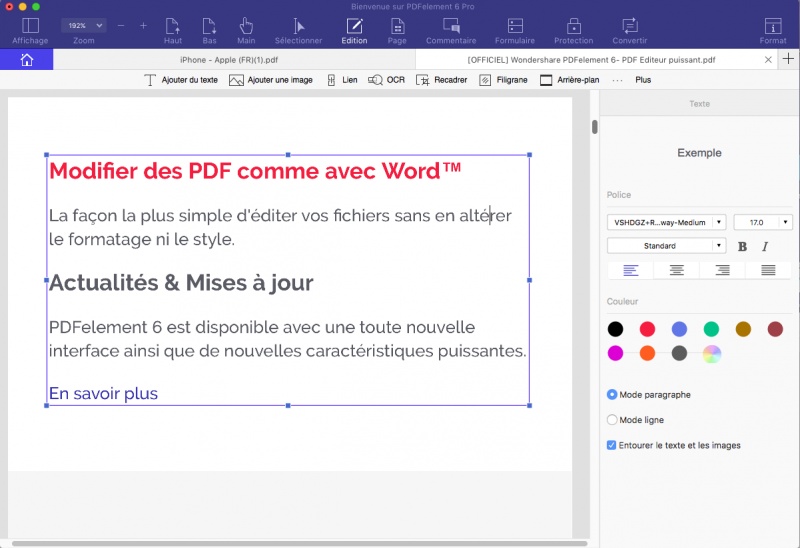The image size is (800, 548).
Task: Choose the orange color swatch
Action: point(647,353)
